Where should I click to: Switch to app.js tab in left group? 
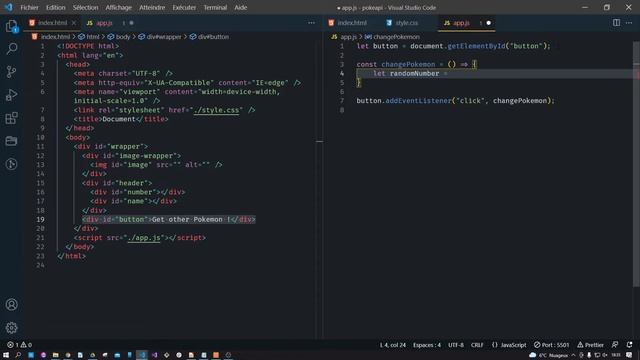click(x=110, y=23)
